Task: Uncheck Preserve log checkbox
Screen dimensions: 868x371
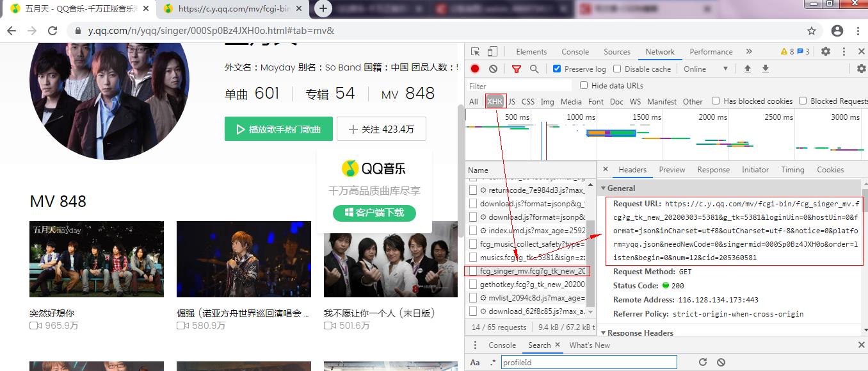Action: point(557,69)
